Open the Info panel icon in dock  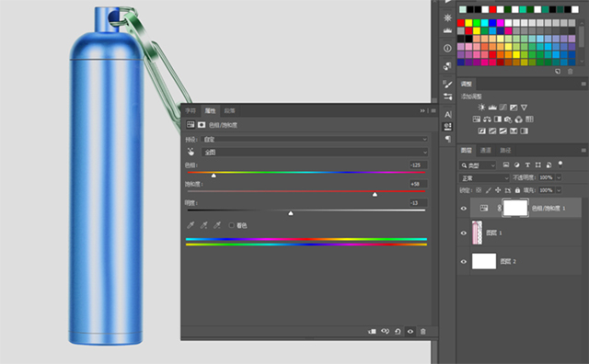point(447,48)
